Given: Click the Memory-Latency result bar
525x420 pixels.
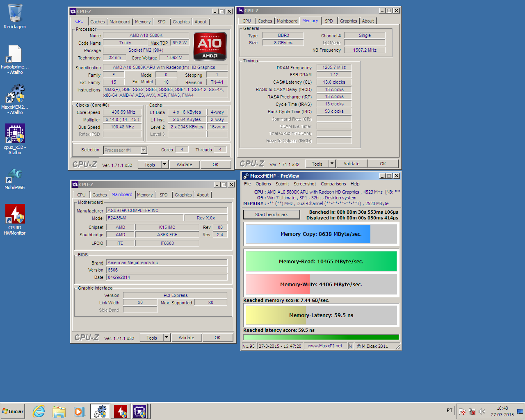Looking at the screenshot, I should [321, 315].
